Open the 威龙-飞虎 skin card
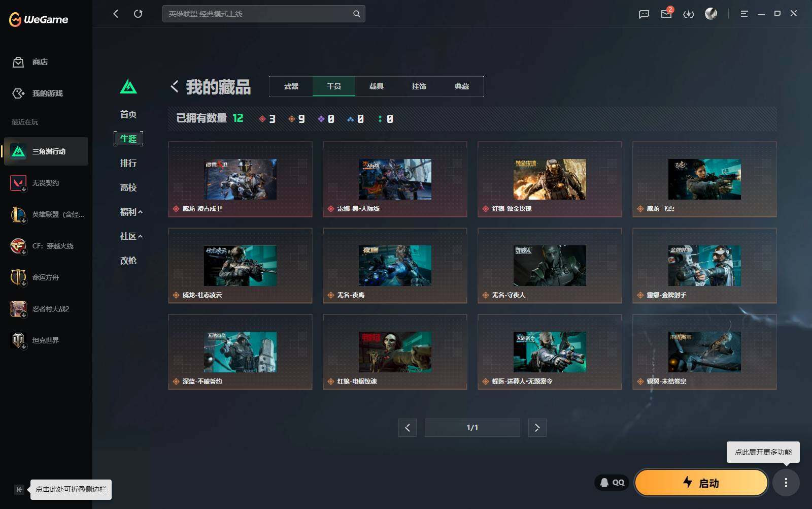This screenshot has width=812, height=509. tap(704, 179)
